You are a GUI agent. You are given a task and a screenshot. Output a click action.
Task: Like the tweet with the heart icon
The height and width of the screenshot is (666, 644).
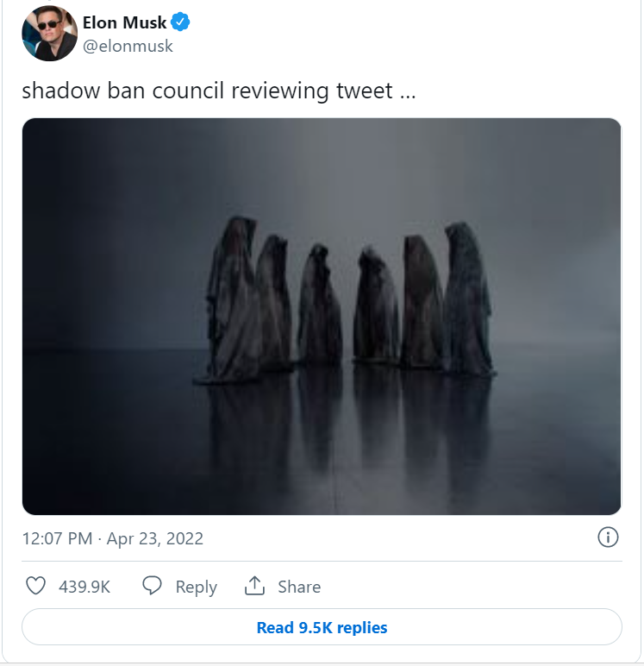pyautogui.click(x=35, y=587)
